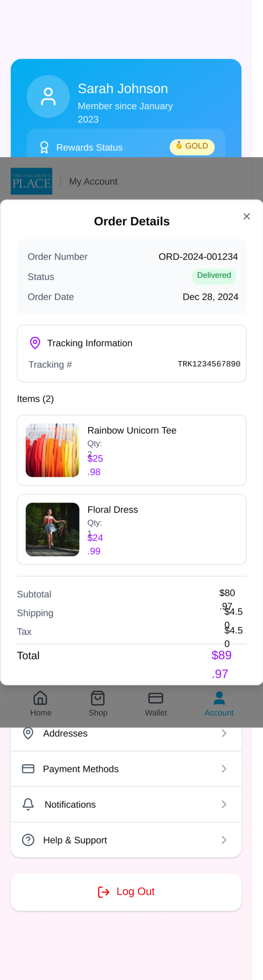Select the Account person icon
Screen dimensions: 263x980
[219, 698]
